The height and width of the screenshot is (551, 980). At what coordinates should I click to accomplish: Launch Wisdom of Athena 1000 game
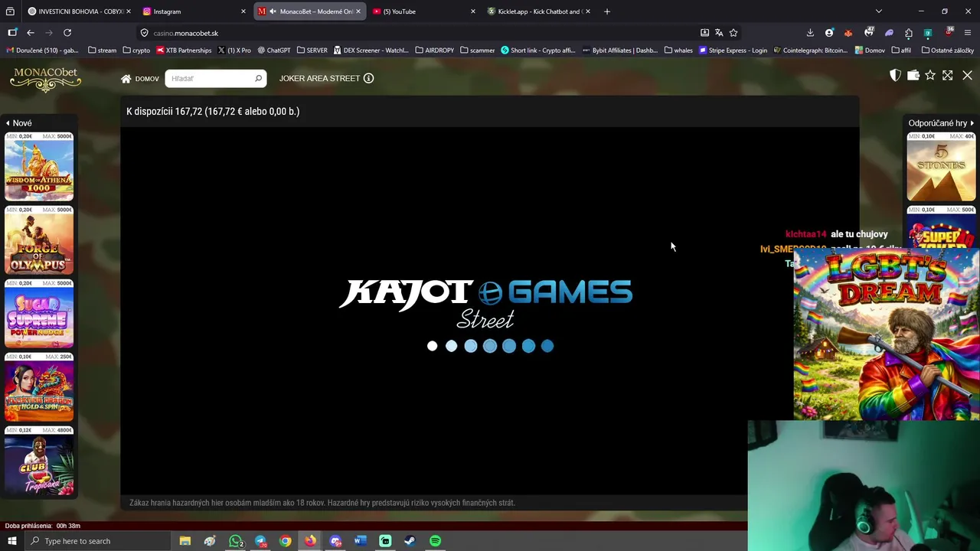[39, 167]
